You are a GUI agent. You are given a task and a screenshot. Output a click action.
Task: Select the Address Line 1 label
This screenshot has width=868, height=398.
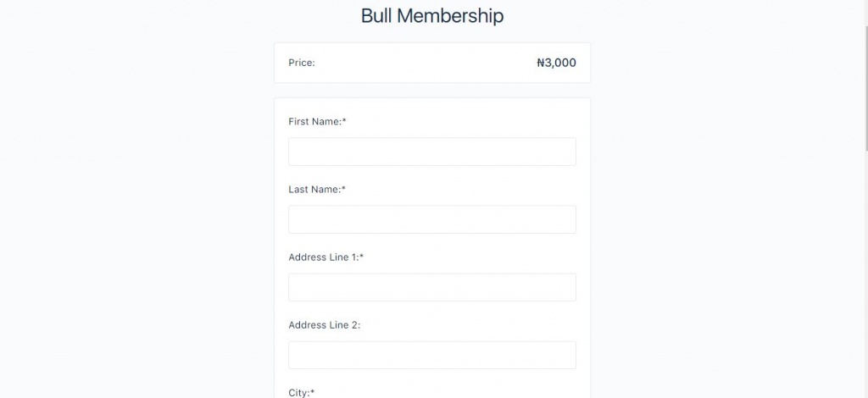(324, 257)
